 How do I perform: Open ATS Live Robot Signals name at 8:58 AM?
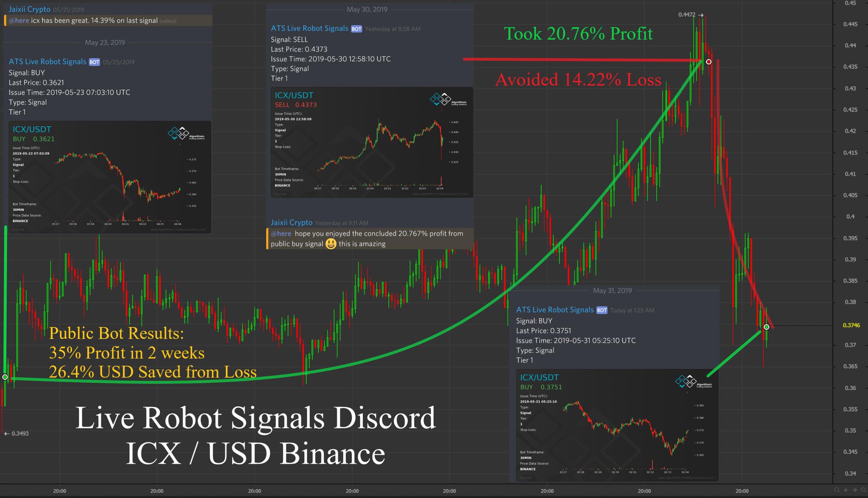tap(309, 28)
